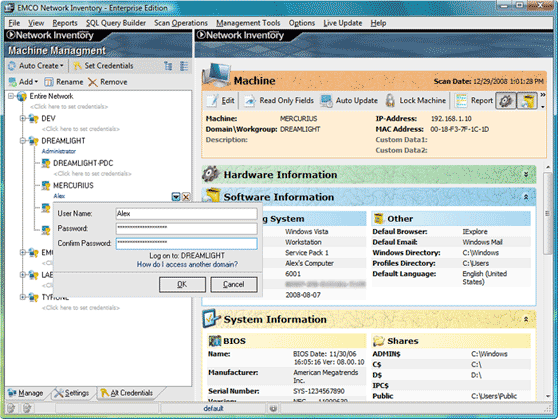Click the Rename toolbar button
558x419 pixels.
tap(64, 82)
